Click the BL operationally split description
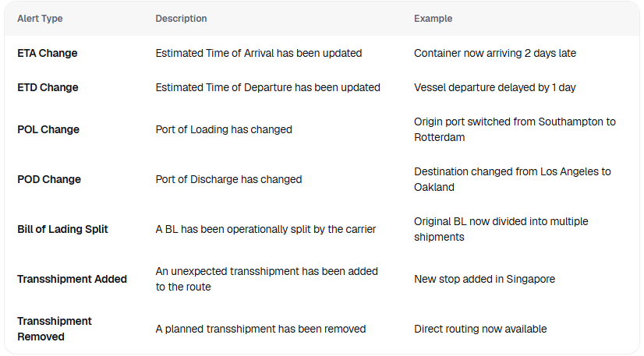 (x=266, y=229)
